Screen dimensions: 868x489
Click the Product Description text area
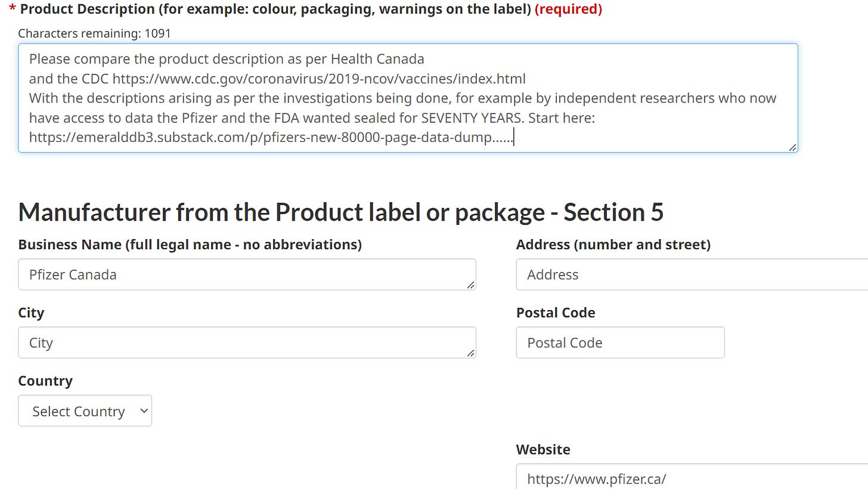408,98
